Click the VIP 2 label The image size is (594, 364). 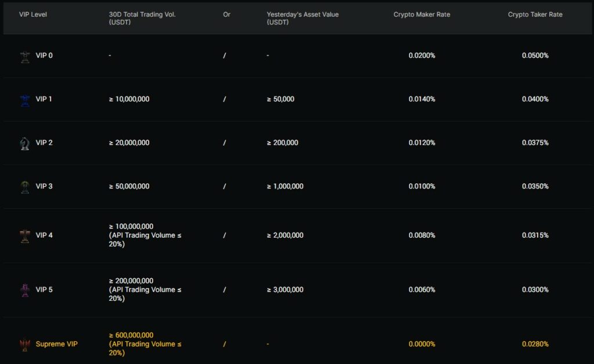[44, 143]
